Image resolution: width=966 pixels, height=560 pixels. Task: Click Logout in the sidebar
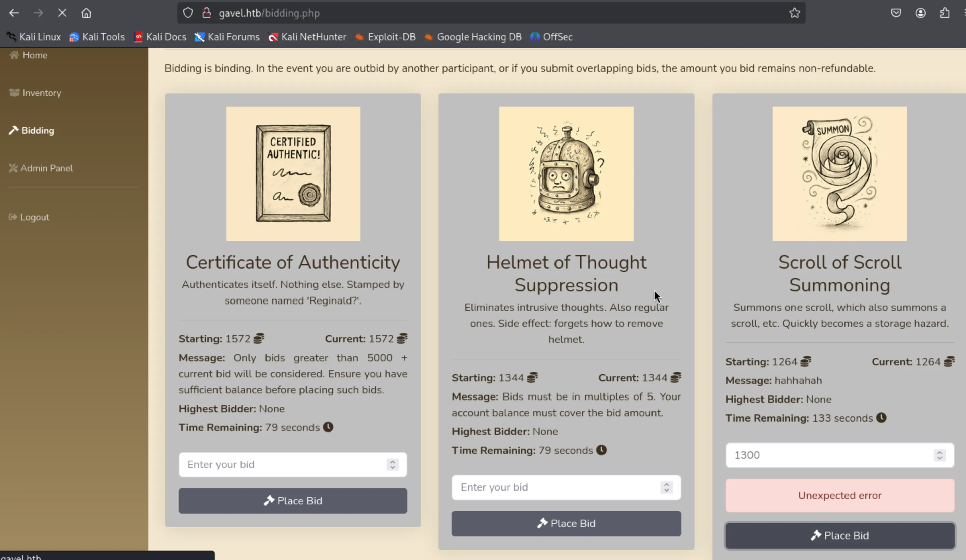tap(35, 217)
